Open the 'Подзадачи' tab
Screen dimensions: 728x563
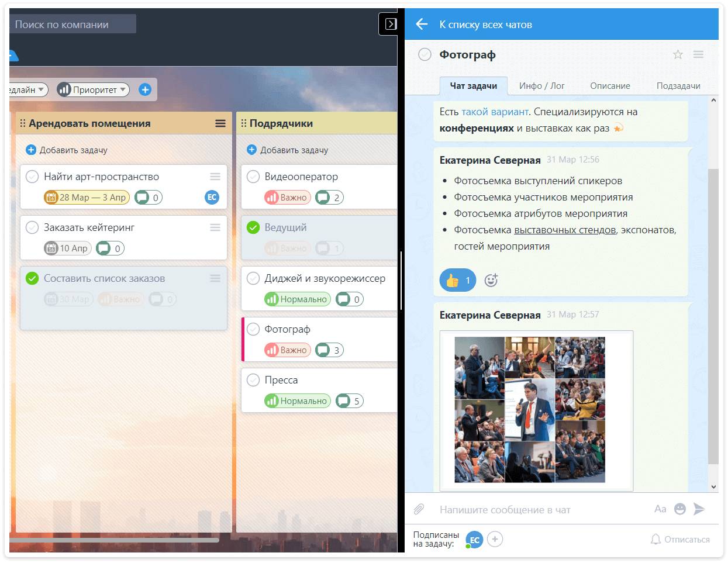(678, 86)
